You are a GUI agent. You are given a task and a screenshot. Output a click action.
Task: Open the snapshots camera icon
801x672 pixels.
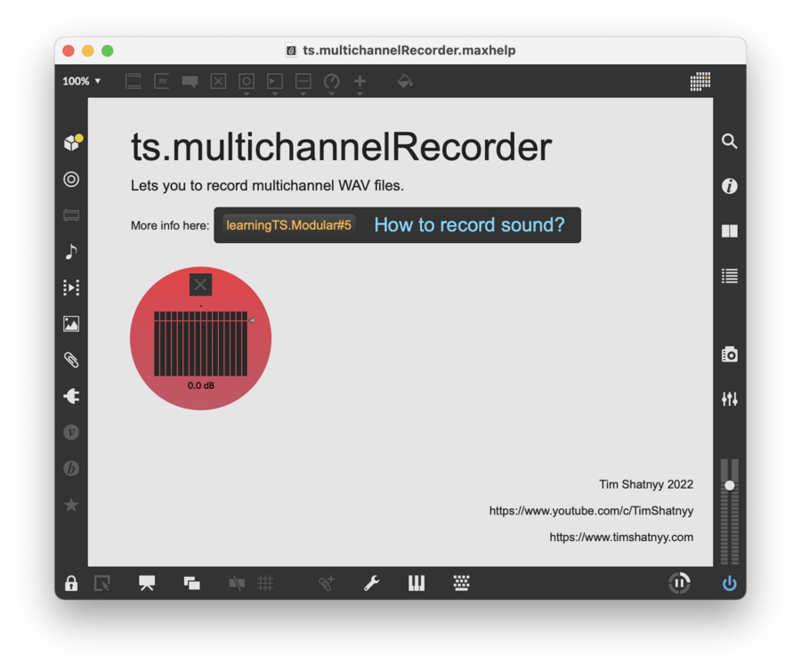tap(730, 354)
